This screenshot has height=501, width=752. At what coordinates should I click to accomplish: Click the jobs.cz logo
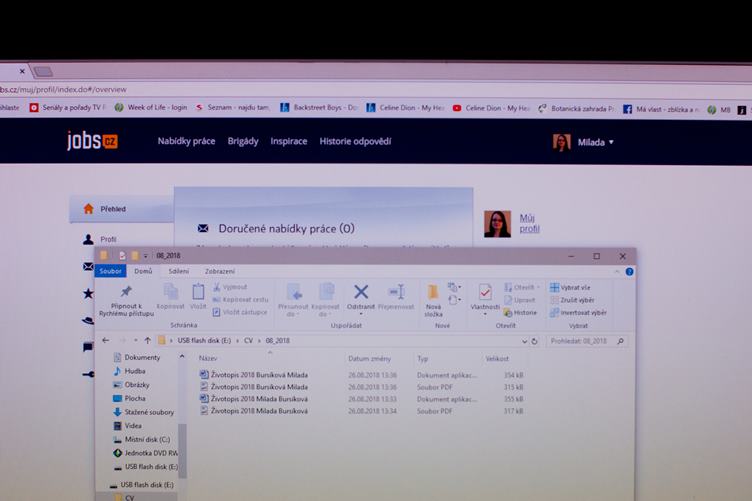click(92, 140)
